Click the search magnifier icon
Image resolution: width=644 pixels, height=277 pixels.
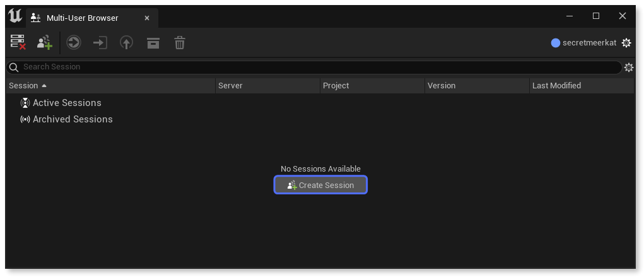tap(14, 67)
